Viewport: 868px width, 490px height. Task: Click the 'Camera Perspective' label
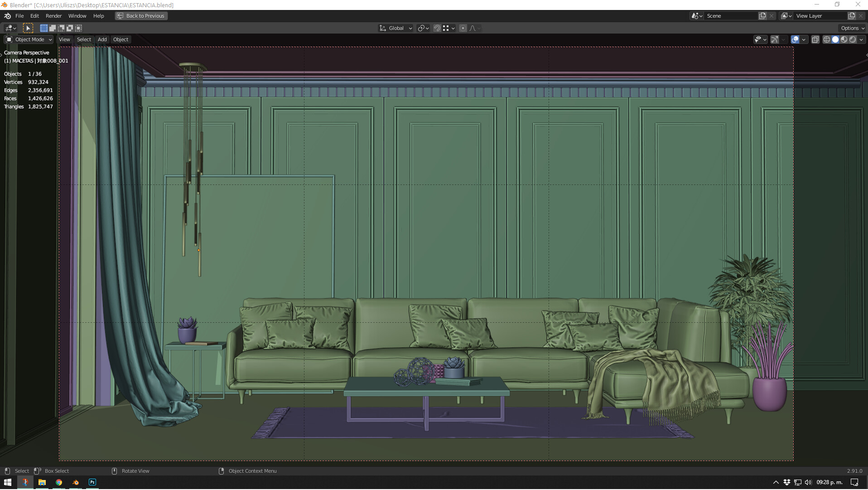pyautogui.click(x=26, y=53)
